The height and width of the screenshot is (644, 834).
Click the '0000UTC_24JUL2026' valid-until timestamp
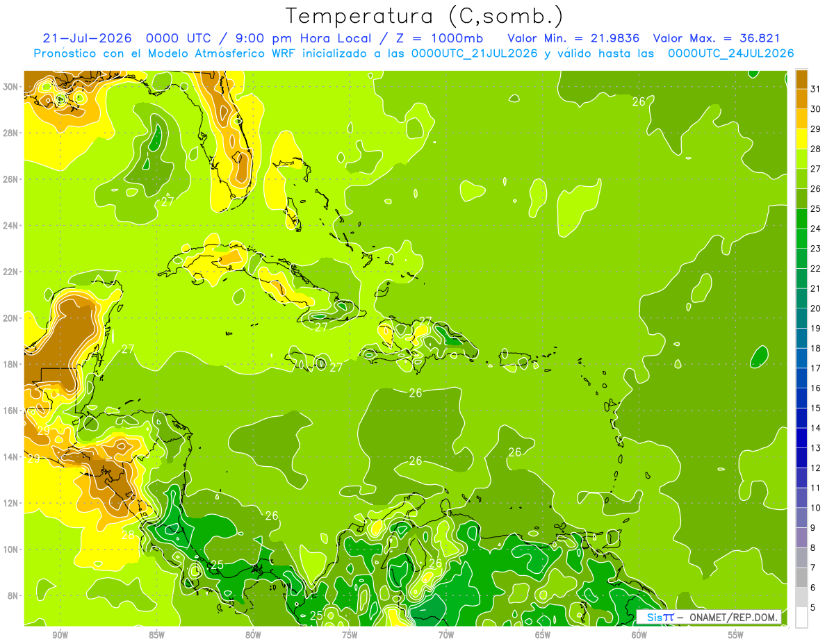730,53
